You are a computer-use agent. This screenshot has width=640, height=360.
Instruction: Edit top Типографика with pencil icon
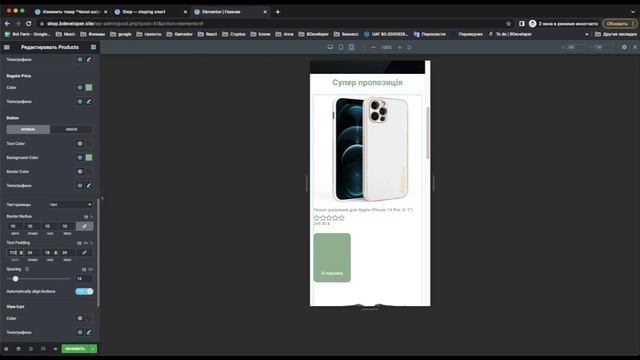(89, 60)
